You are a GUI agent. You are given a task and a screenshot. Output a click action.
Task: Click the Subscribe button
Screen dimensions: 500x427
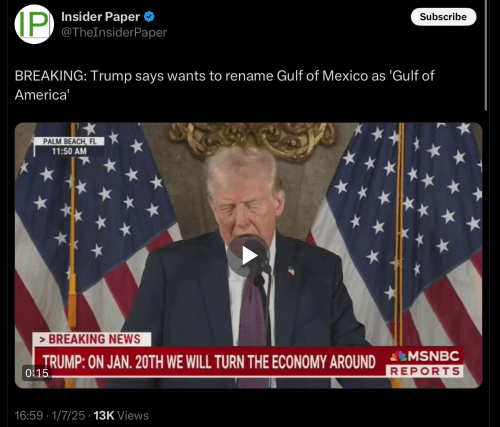click(x=443, y=17)
